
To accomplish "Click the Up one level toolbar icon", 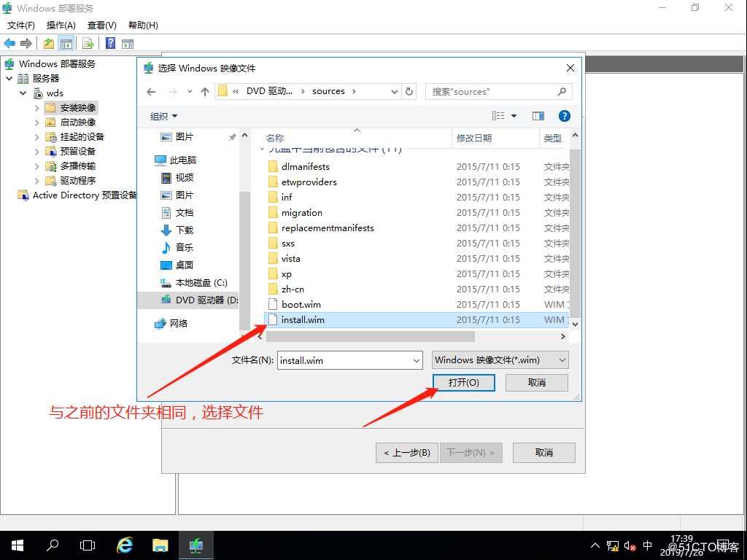I will coord(49,43).
